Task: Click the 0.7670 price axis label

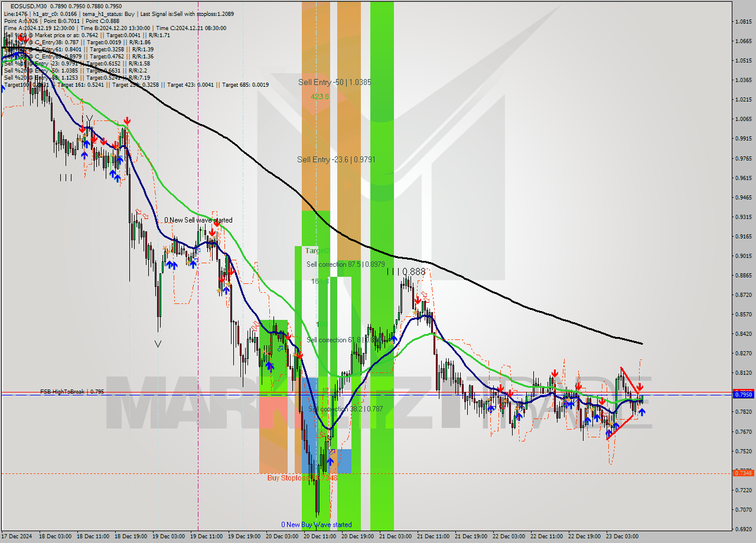Action: pos(744,431)
